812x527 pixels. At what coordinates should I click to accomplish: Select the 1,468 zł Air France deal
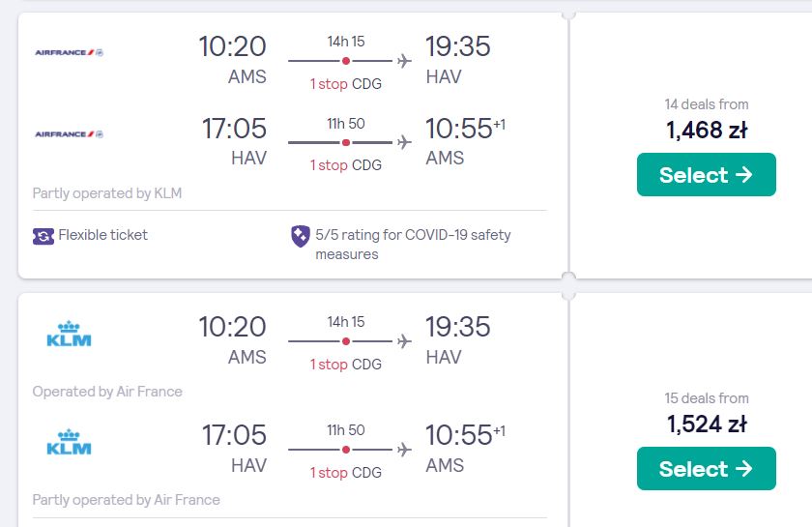707,175
